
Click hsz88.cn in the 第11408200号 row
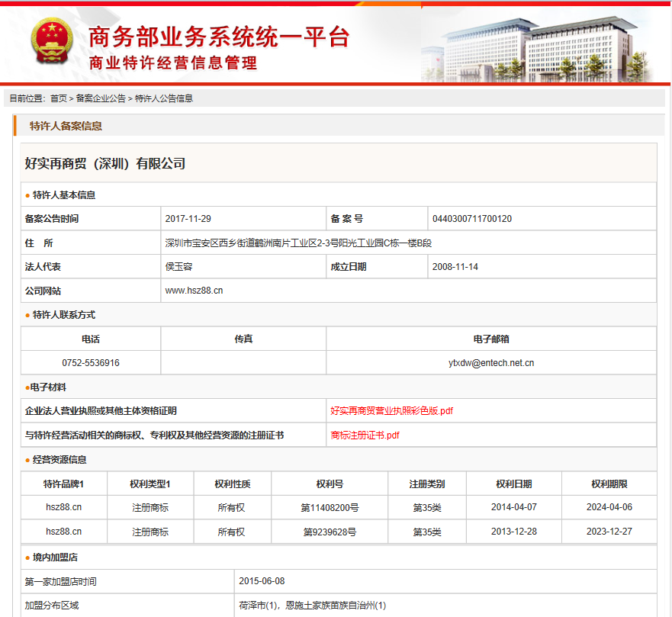pyautogui.click(x=64, y=507)
